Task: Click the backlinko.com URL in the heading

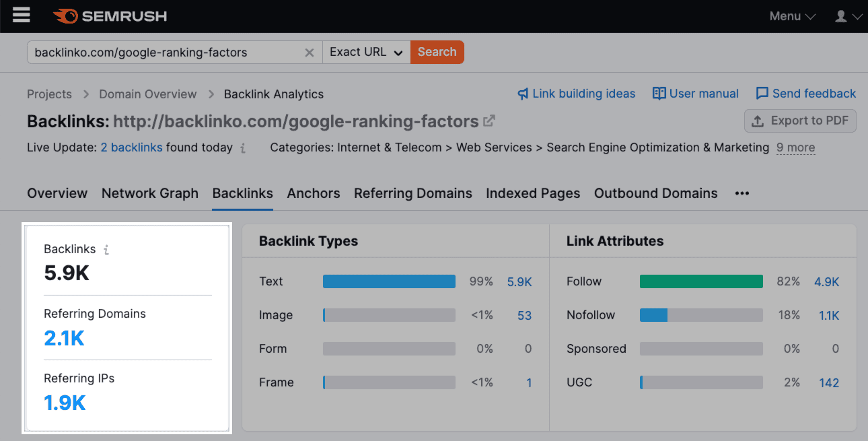Action: pyautogui.click(x=295, y=122)
